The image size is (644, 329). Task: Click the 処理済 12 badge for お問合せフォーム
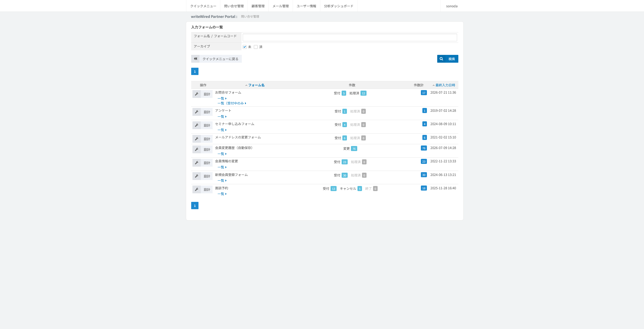tap(364, 93)
